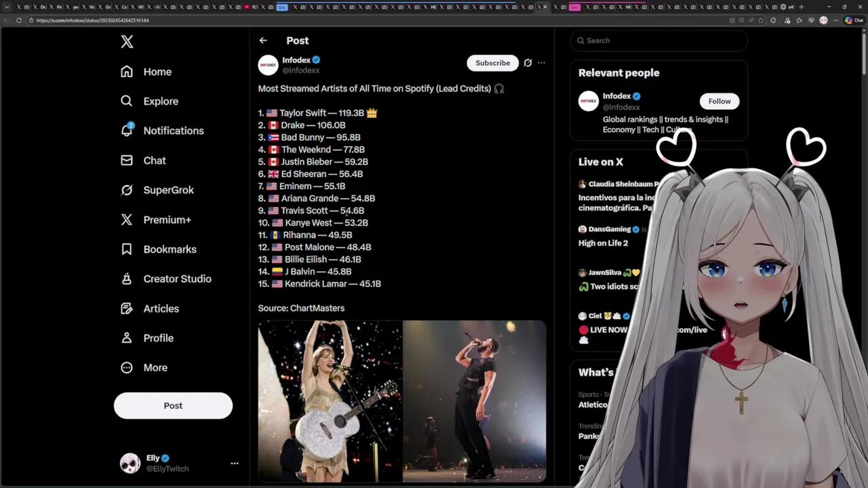
Task: Click the browser back arrow
Action: (6, 20)
